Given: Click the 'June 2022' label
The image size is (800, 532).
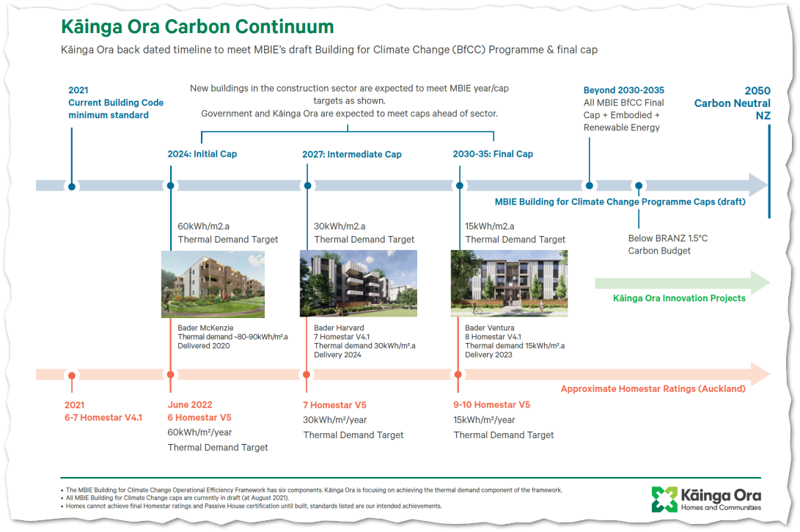Looking at the screenshot, I should coord(190,404).
